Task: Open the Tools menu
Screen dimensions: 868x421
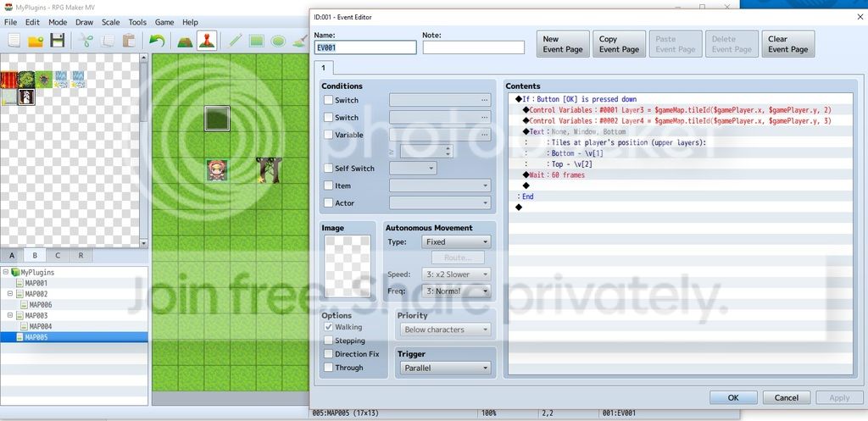Action: (137, 22)
